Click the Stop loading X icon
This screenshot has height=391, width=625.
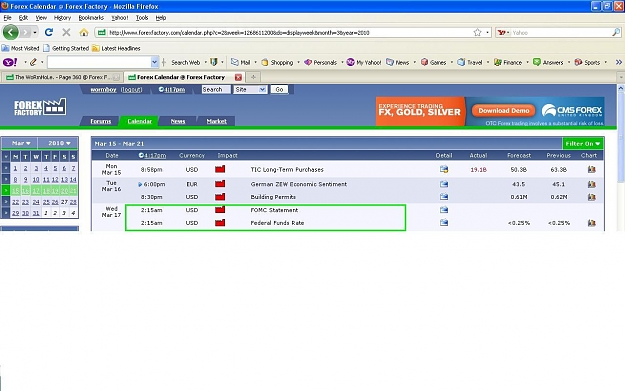pos(66,32)
